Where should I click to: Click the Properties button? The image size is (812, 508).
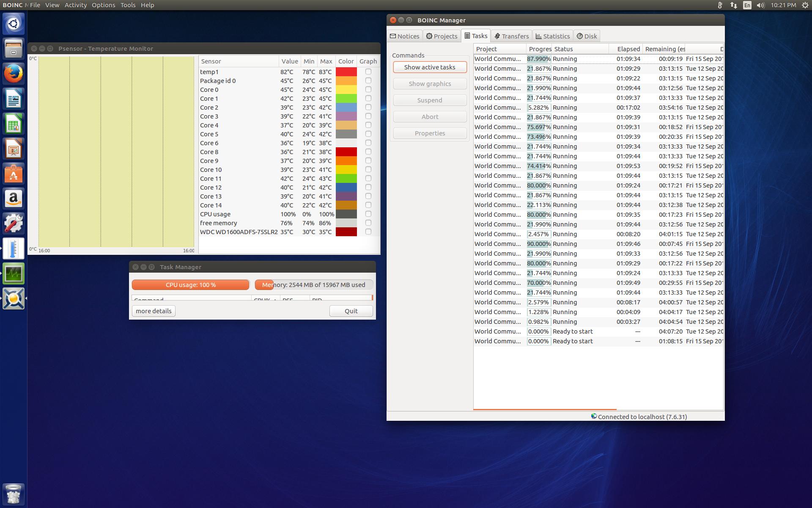tap(430, 133)
